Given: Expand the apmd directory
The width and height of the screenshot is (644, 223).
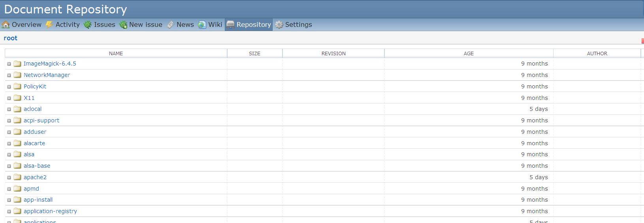Looking at the screenshot, I should coord(9,189).
